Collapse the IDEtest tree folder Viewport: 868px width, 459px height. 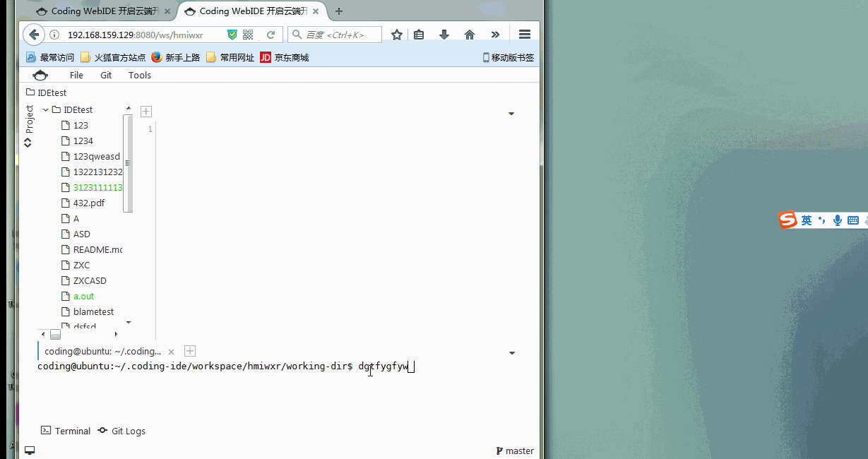point(46,109)
